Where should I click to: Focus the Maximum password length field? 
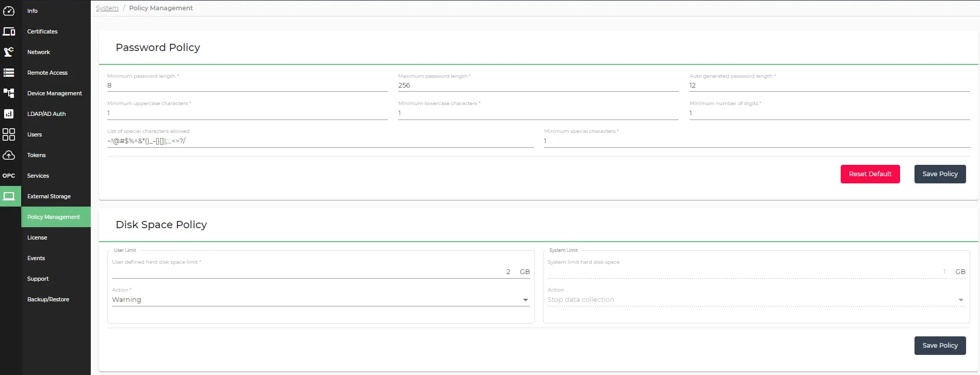[x=538, y=86]
